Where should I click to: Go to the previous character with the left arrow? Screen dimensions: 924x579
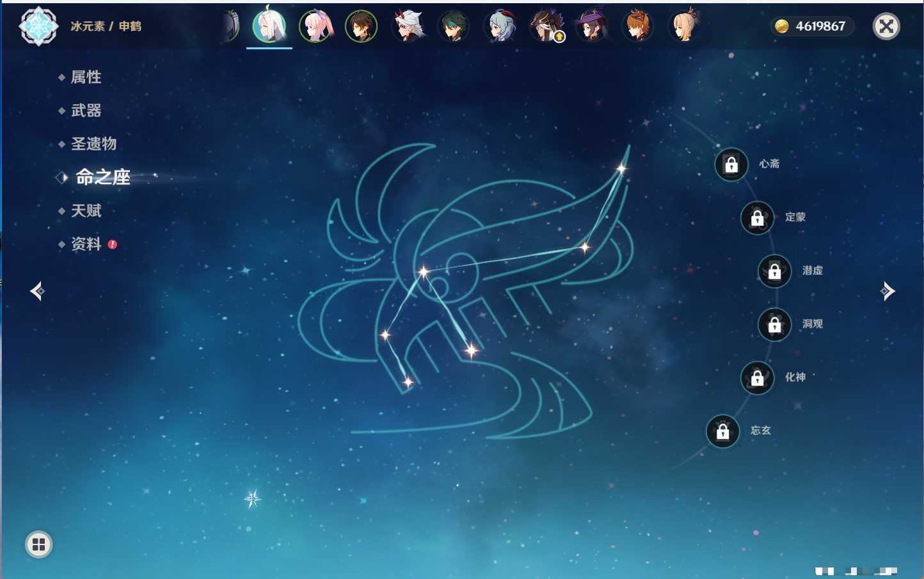tap(37, 291)
